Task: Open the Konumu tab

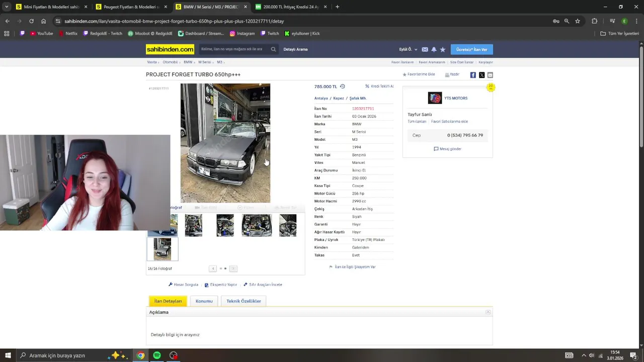Action: pos(204,301)
